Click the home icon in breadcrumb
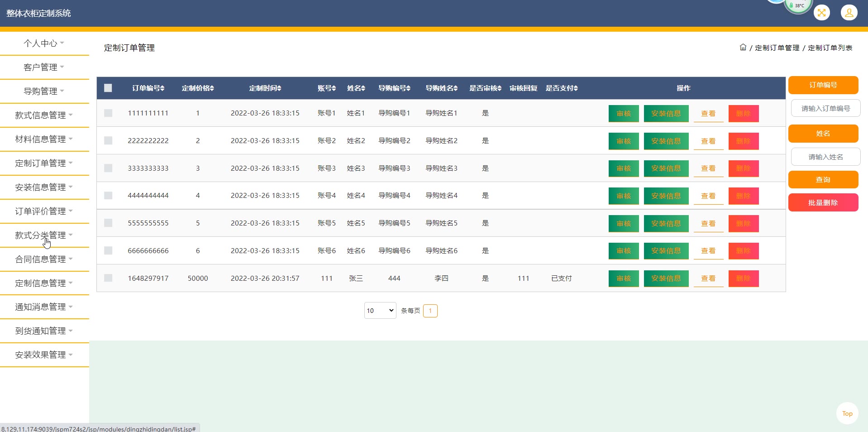Viewport: 868px width, 432px height. point(743,48)
